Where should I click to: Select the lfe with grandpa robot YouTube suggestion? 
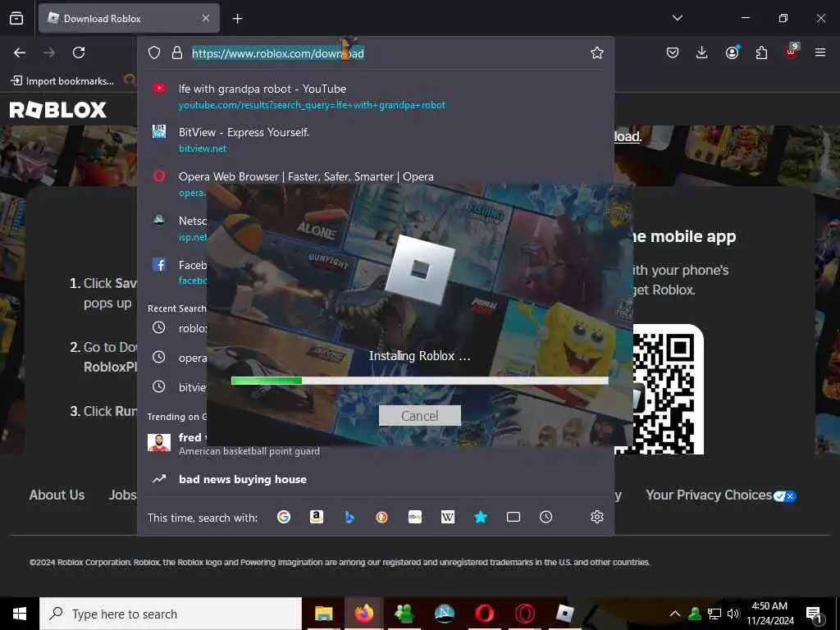click(376, 97)
